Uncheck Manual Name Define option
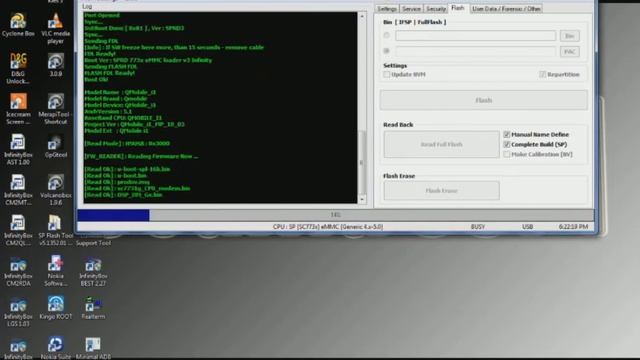 click(x=507, y=134)
